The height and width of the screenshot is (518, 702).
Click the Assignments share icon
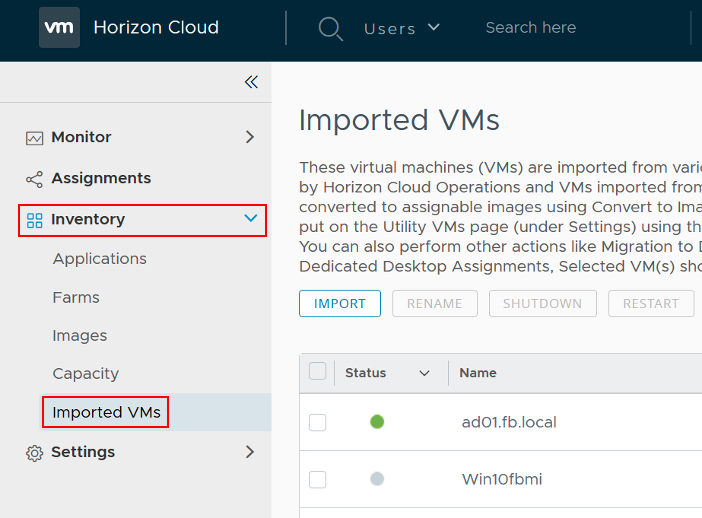point(34,179)
